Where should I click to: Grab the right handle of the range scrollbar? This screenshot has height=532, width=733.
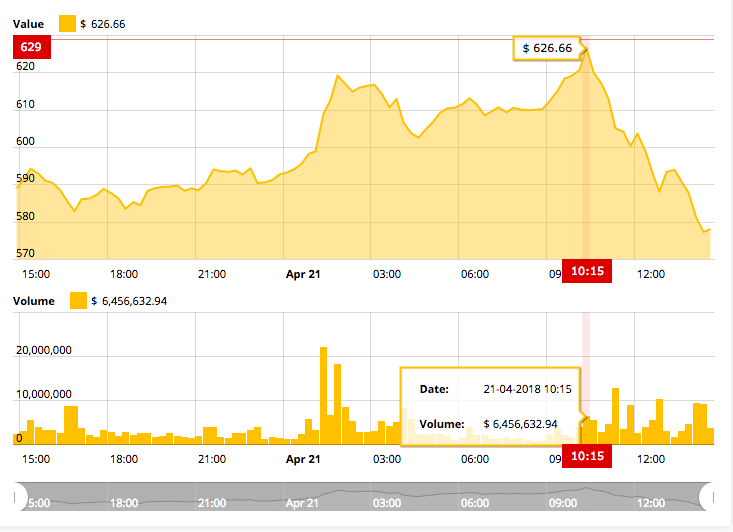pos(707,497)
